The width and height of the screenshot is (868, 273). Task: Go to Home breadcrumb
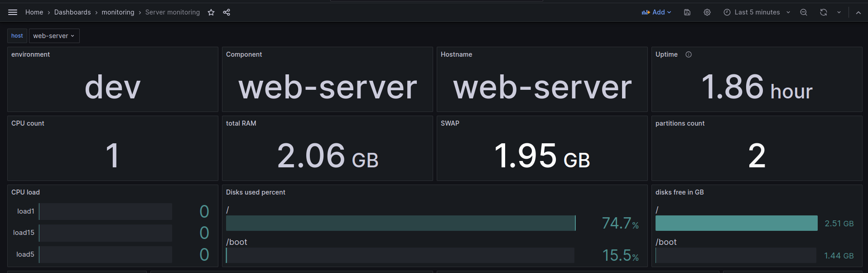coord(34,12)
